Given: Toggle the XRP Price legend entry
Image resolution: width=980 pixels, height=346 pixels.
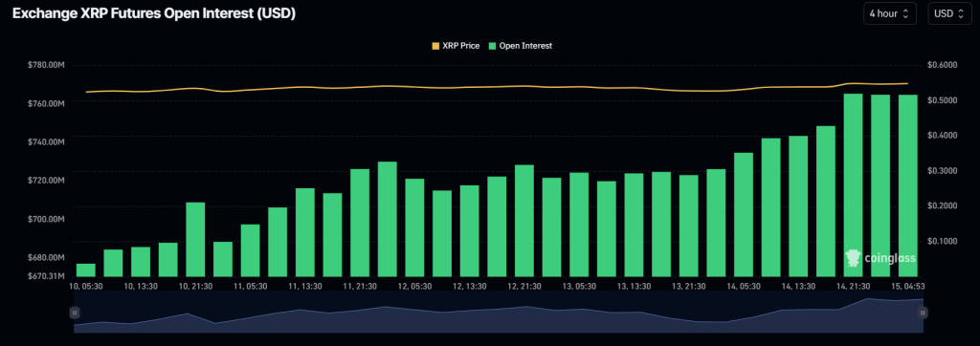Looking at the screenshot, I should (456, 46).
